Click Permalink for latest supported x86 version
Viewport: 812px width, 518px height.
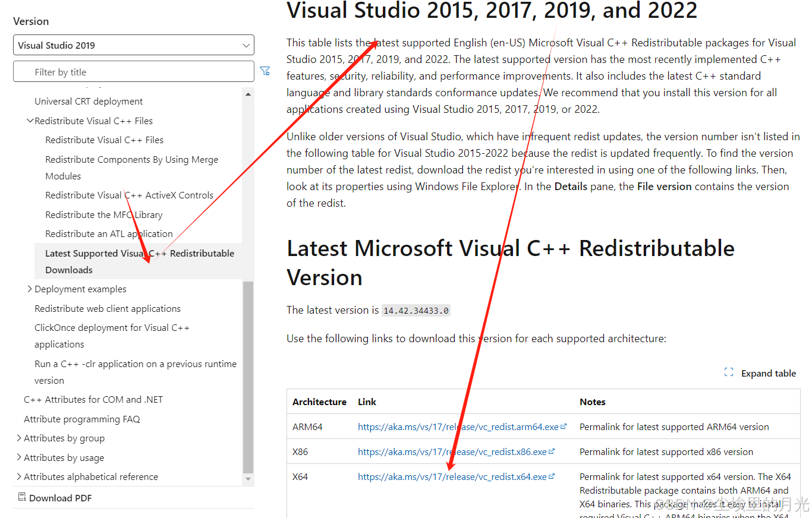pos(666,451)
